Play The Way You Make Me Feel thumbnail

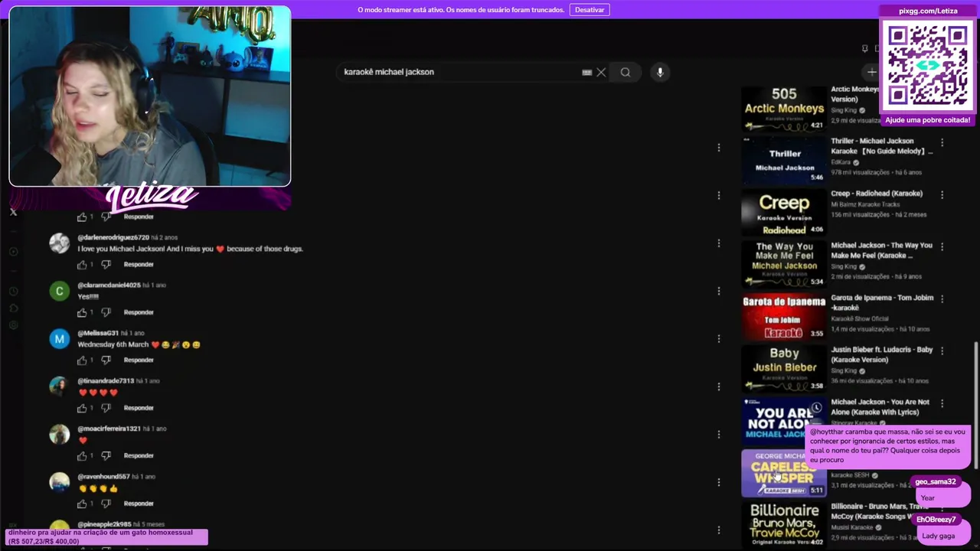pos(784,264)
